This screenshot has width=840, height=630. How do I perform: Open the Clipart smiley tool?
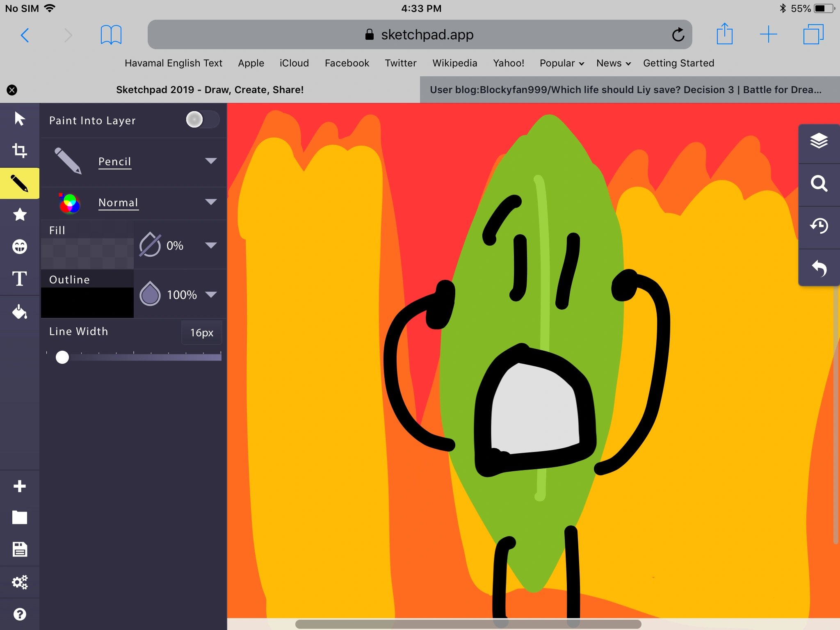(x=19, y=247)
